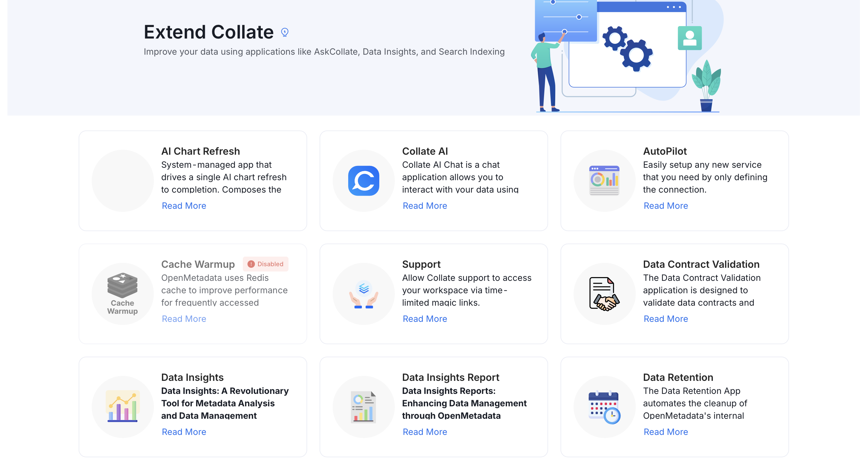
Task: Click the AI Chart Refresh empty logo placeholder
Action: coord(123,181)
